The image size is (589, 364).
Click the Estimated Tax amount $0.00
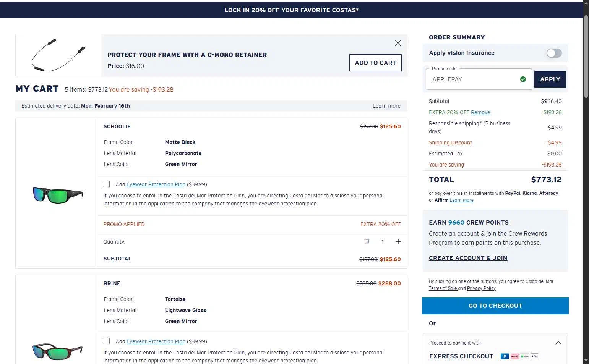coord(554,154)
